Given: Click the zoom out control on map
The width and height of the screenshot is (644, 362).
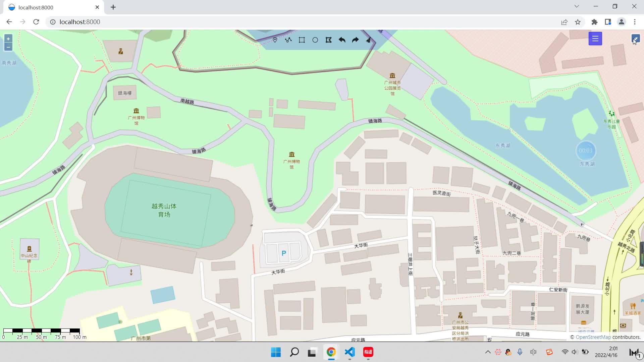Looking at the screenshot, I should 8,47.
